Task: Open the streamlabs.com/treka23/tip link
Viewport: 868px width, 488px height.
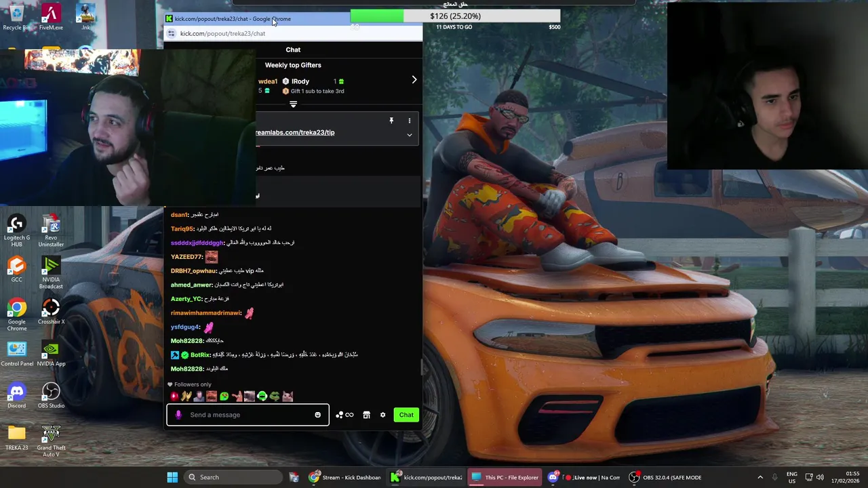Action: [295, 133]
